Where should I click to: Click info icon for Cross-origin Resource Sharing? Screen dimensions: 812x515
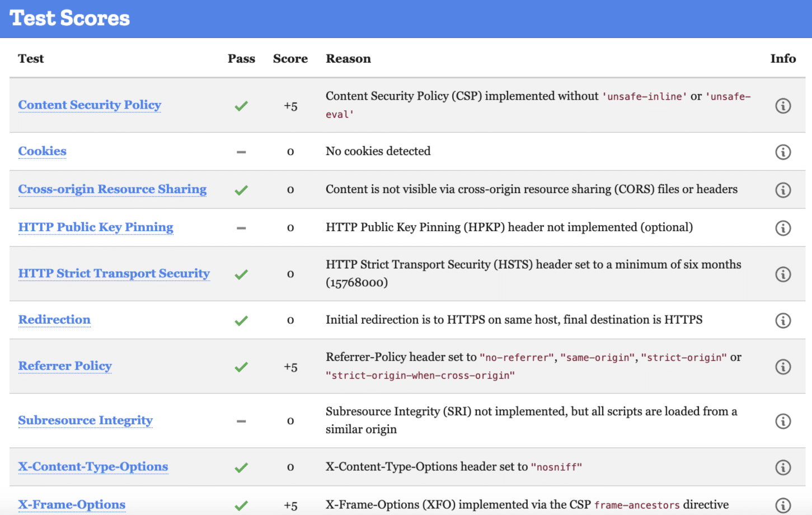coord(783,190)
